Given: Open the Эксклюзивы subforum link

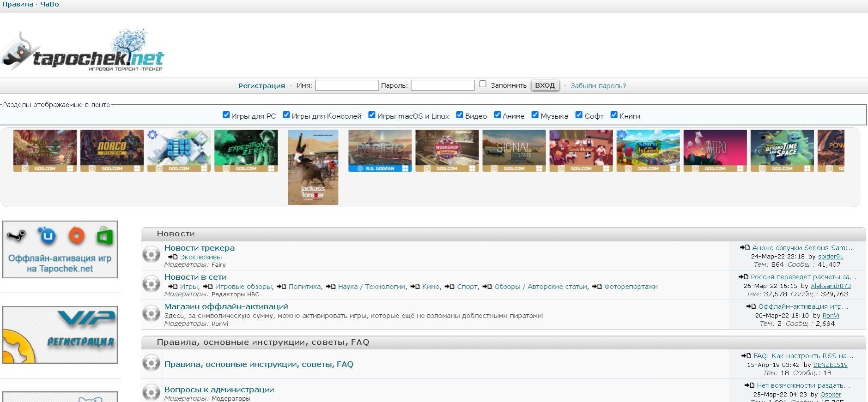Looking at the screenshot, I should point(201,257).
